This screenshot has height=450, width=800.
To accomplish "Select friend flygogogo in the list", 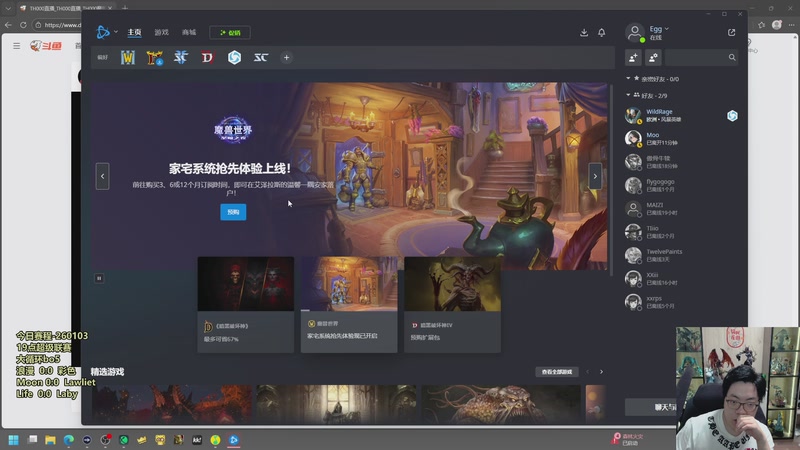I will pyautogui.click(x=681, y=186).
